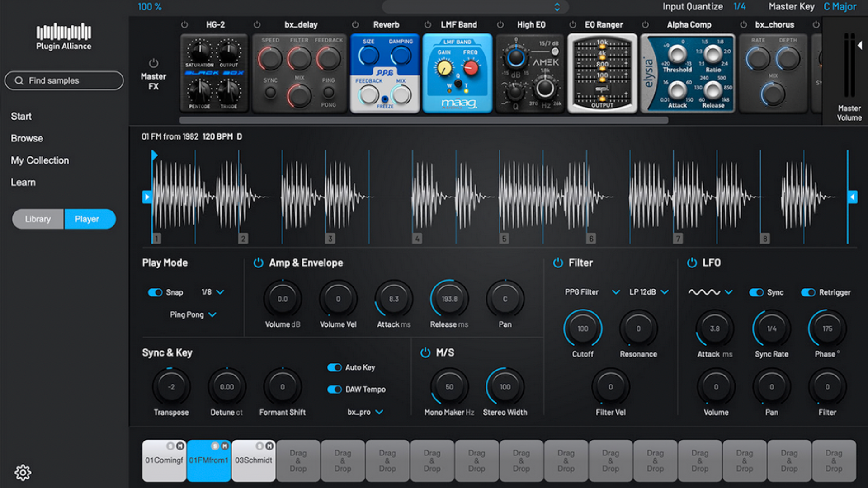Open the My Collection section
868x488 pixels.
(40, 160)
